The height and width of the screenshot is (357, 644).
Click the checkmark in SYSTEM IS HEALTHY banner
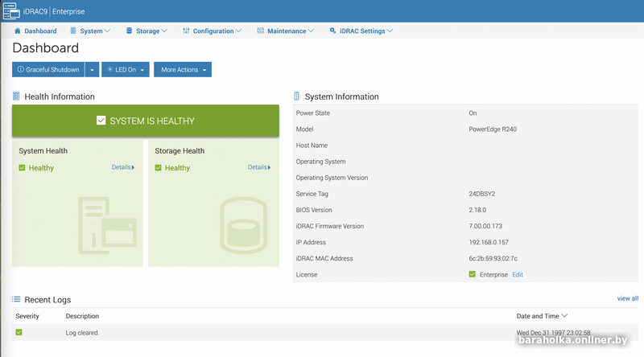pos(101,121)
